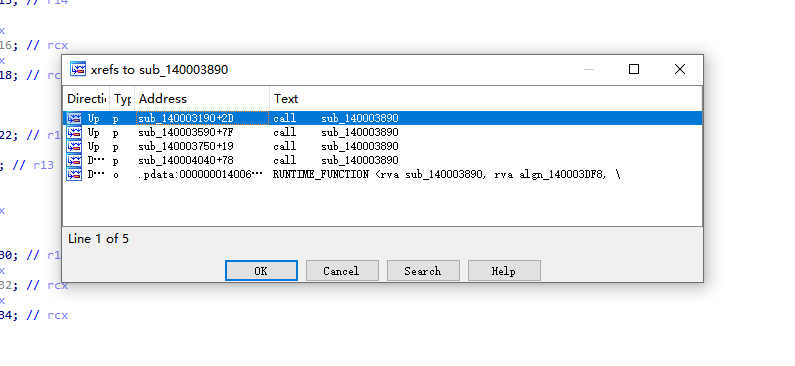The width and height of the screenshot is (795, 366).
Task: Sort by the Type column header
Action: pyautogui.click(x=122, y=99)
